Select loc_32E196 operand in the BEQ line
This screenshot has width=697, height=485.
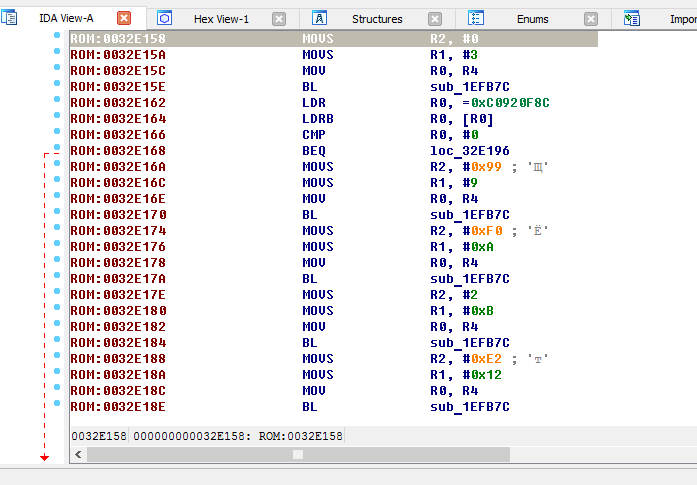click(470, 151)
